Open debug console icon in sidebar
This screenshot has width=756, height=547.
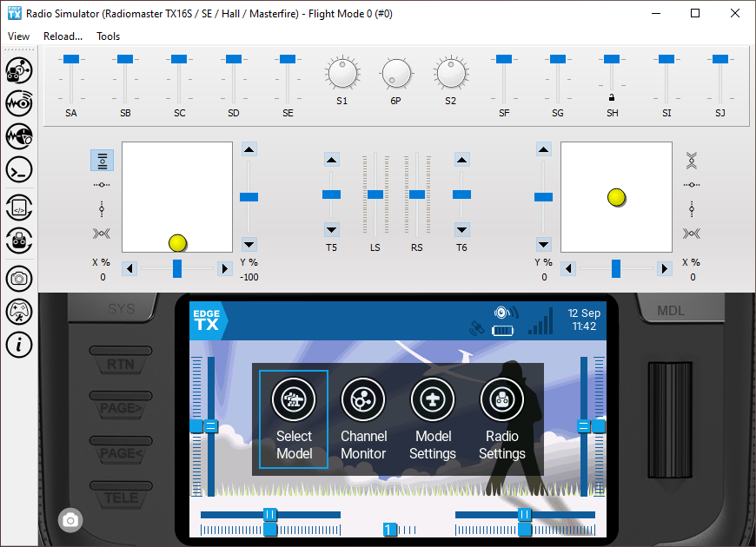[x=19, y=169]
